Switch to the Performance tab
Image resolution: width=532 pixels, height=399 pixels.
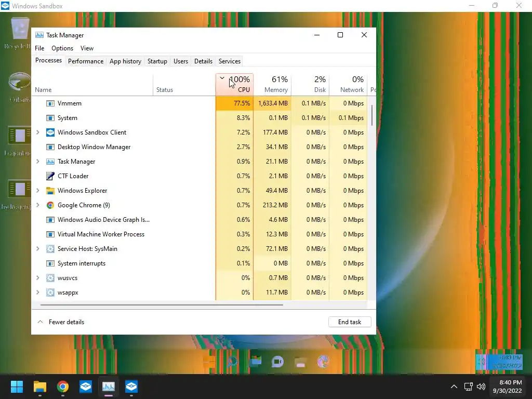click(86, 61)
